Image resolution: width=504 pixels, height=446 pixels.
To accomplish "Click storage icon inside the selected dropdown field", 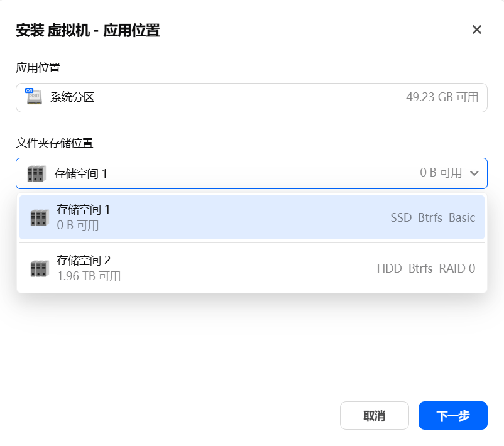I will pos(37,173).
